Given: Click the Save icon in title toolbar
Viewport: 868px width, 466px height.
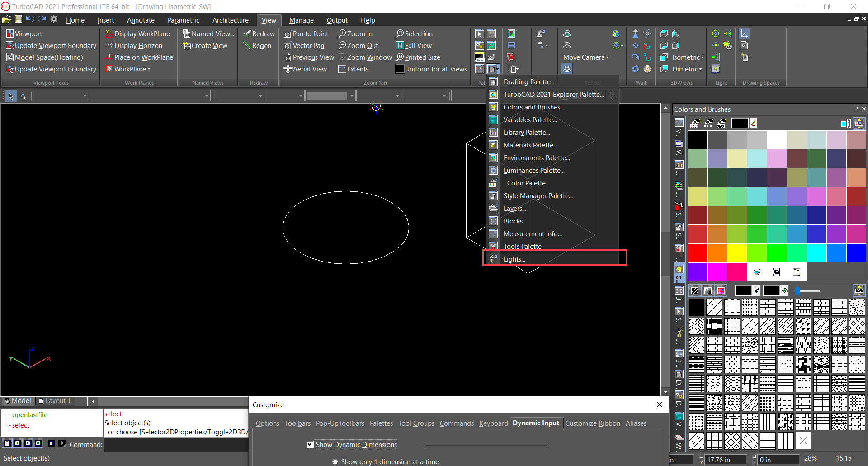Looking at the screenshot, I should [19, 19].
